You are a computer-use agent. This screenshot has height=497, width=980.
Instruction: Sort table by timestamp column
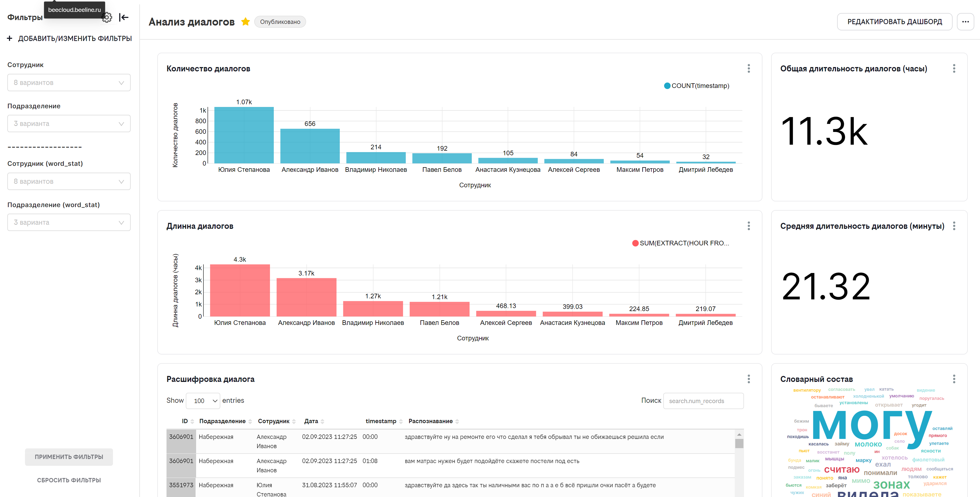click(x=384, y=421)
